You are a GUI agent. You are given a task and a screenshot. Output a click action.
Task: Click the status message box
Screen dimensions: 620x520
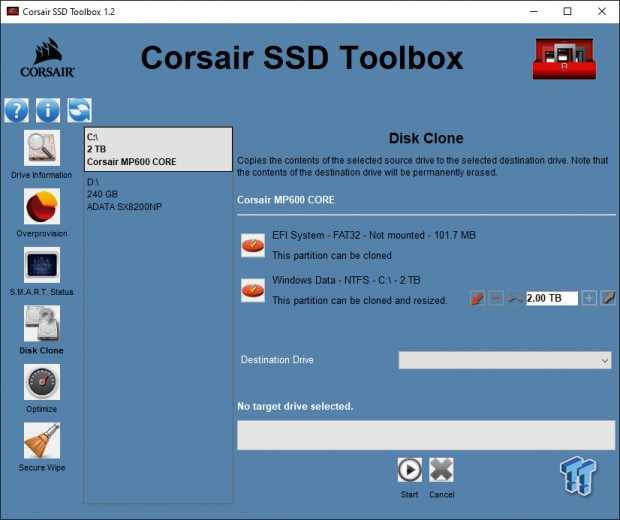[x=426, y=435]
